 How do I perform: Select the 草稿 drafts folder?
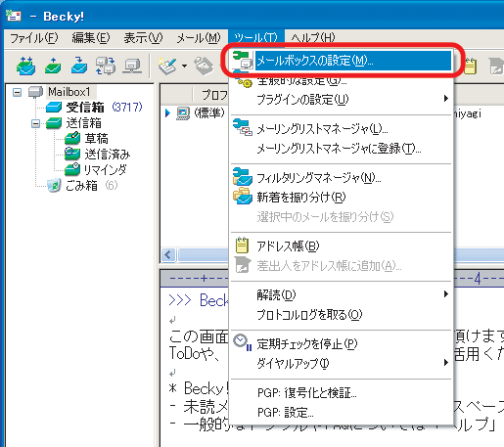pos(96,139)
